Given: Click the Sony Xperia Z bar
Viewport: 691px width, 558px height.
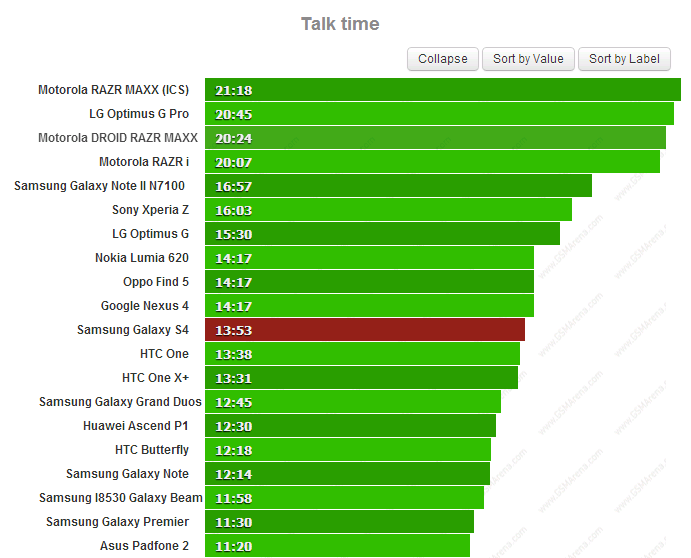Looking at the screenshot, I should 388,210.
